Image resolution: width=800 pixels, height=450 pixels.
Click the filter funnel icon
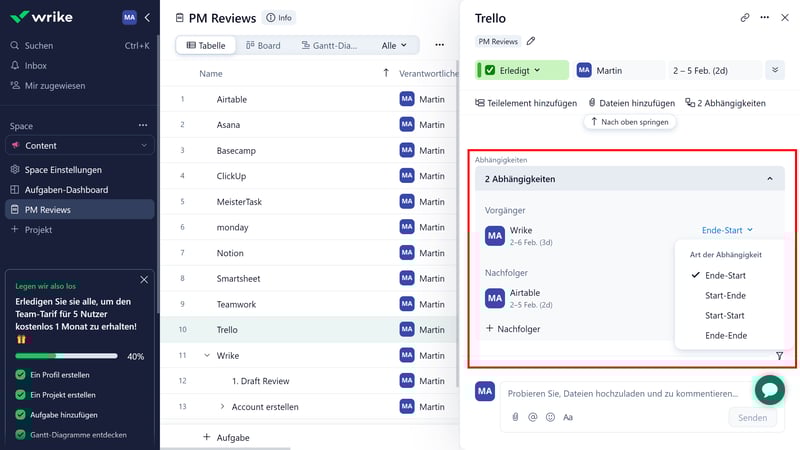[x=779, y=356]
